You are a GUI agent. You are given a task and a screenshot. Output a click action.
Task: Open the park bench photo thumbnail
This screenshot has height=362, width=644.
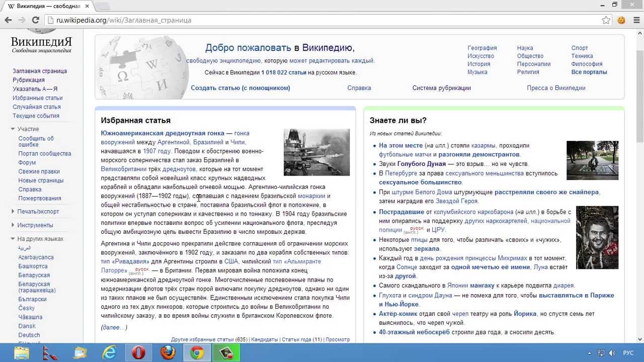pos(592,160)
